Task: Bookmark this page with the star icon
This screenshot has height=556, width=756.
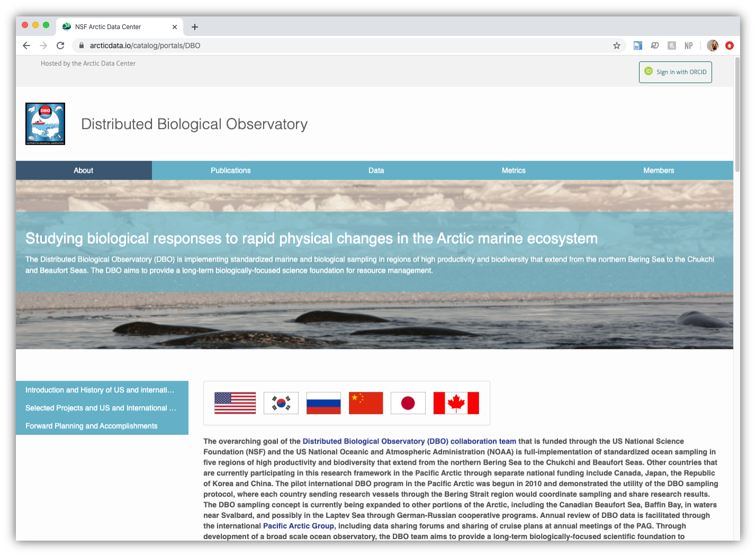Action: point(617,46)
